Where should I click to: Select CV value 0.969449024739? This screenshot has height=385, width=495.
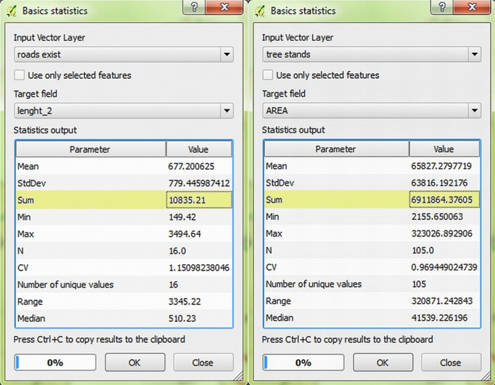point(444,267)
